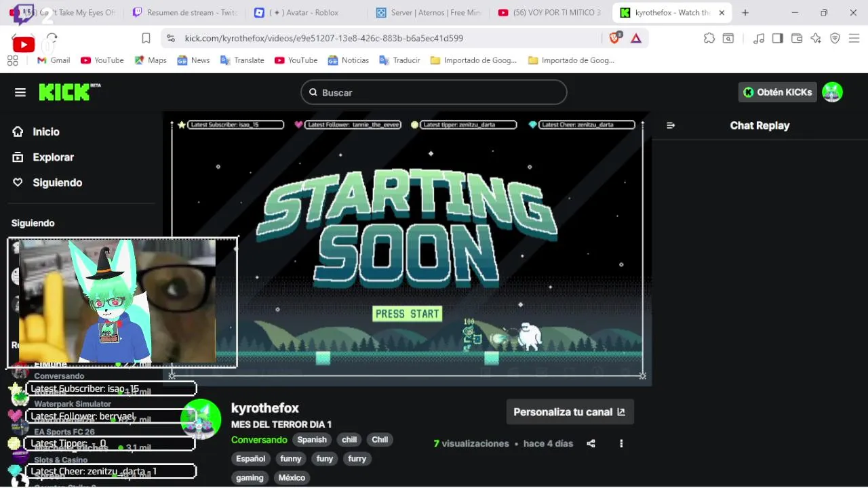Click the Starting Soon video player
The width and height of the screenshot is (868, 488).
tap(407, 249)
